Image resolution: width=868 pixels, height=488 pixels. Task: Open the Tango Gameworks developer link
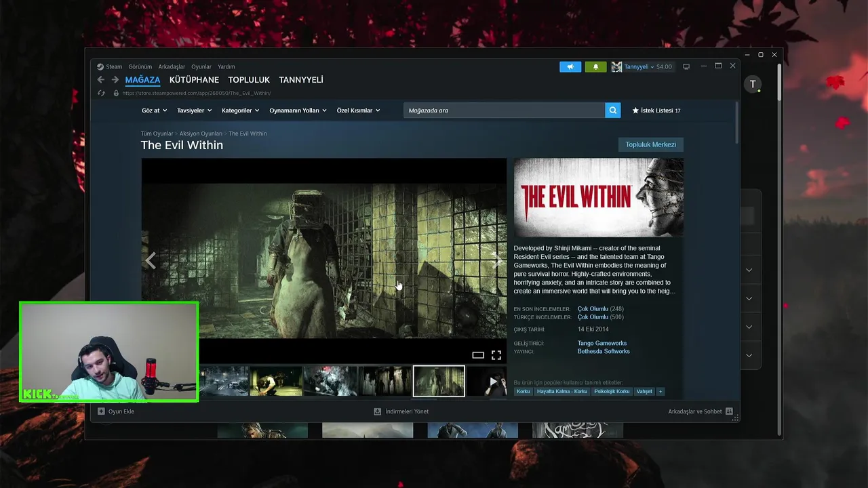coord(602,344)
